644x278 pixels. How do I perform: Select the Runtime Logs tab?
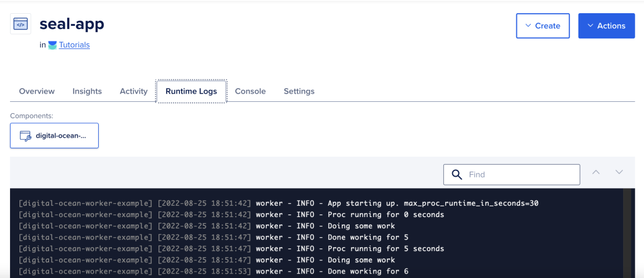click(x=191, y=91)
